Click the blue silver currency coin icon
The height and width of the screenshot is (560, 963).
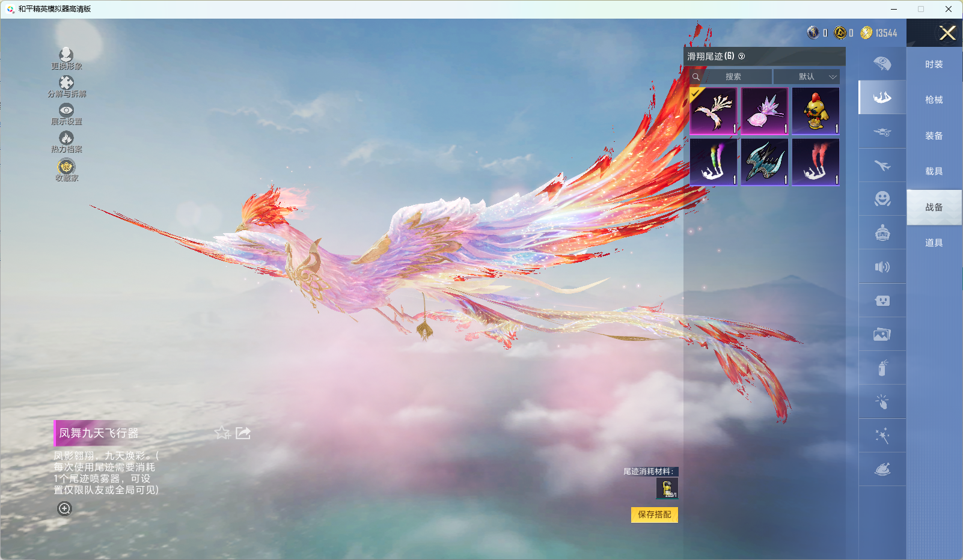coord(813,32)
